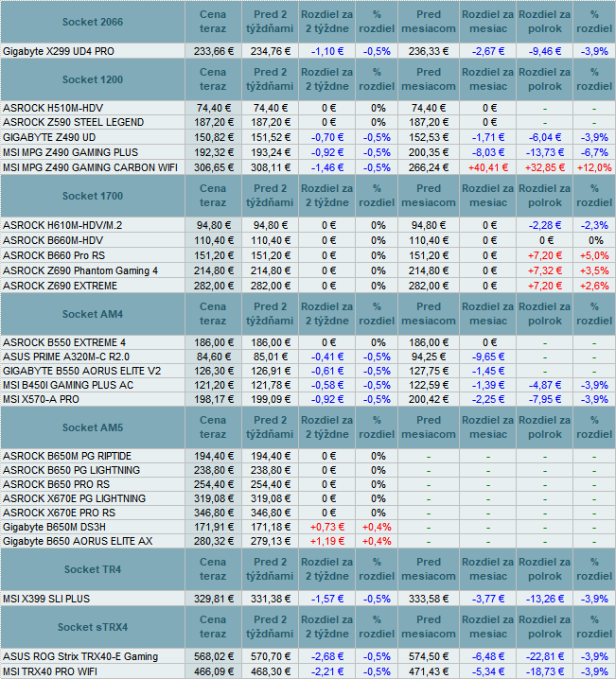The height and width of the screenshot is (679, 616).
Task: Select the +5,0% percentage cell
Action: click(x=594, y=255)
